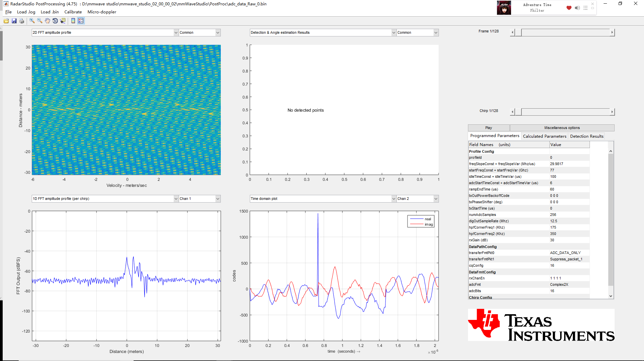The height and width of the screenshot is (361, 644).
Task: Select the Rotate 3D tool
Action: pyautogui.click(x=55, y=21)
